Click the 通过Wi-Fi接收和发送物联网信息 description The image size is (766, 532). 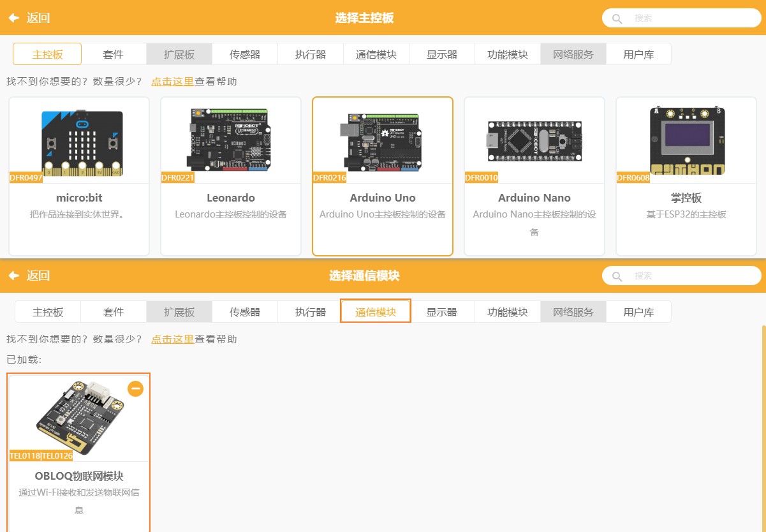79,501
